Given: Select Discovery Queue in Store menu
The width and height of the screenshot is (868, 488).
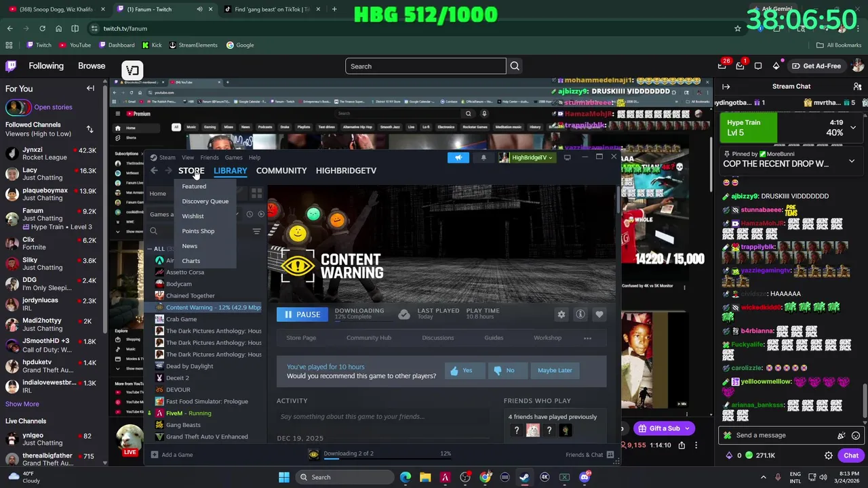Looking at the screenshot, I should [x=205, y=201].
